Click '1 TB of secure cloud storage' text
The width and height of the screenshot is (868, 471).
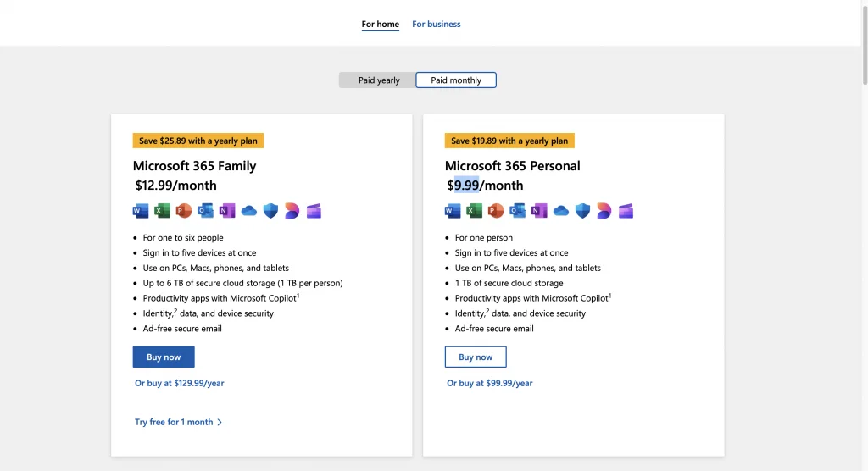509,283
